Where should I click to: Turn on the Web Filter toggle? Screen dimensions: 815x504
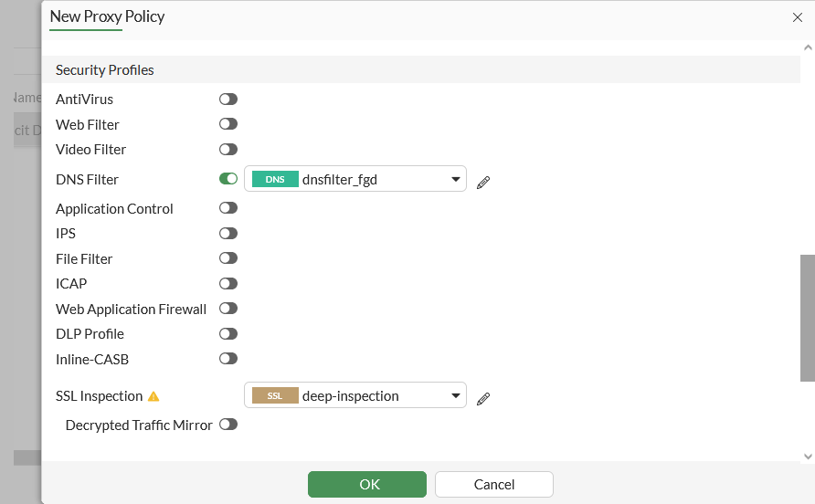coord(228,124)
